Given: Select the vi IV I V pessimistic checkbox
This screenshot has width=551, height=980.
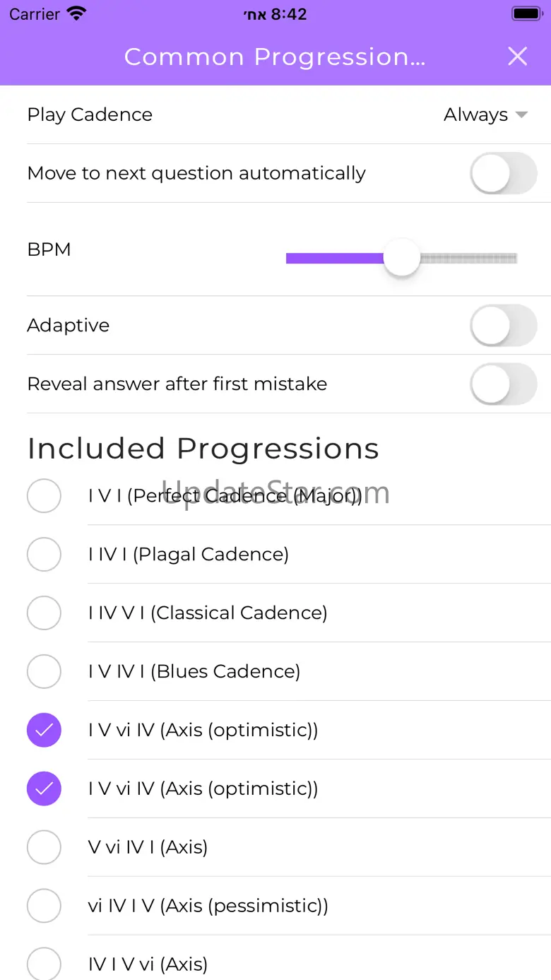Looking at the screenshot, I should coord(44,906).
